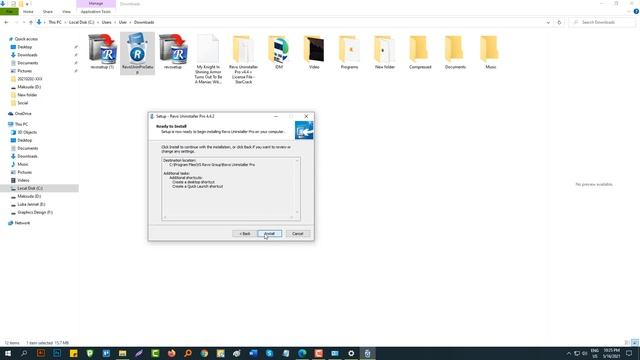The width and height of the screenshot is (640, 360).
Task: Open Settings gear on the taskbar
Action: tap(351, 353)
